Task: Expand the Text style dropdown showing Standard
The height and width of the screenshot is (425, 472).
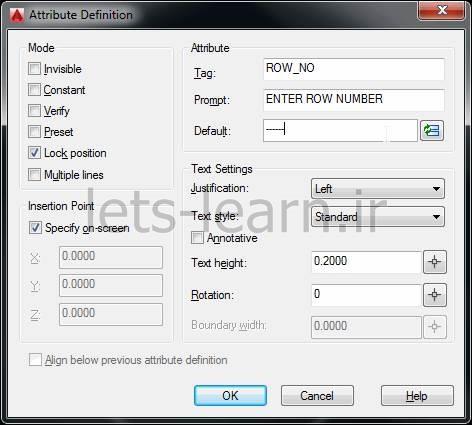Action: pos(378,217)
